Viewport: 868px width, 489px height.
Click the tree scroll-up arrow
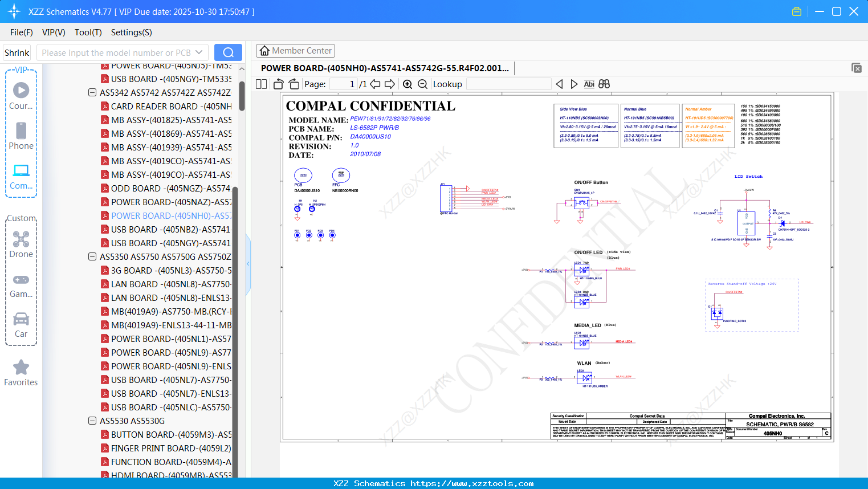coord(242,68)
